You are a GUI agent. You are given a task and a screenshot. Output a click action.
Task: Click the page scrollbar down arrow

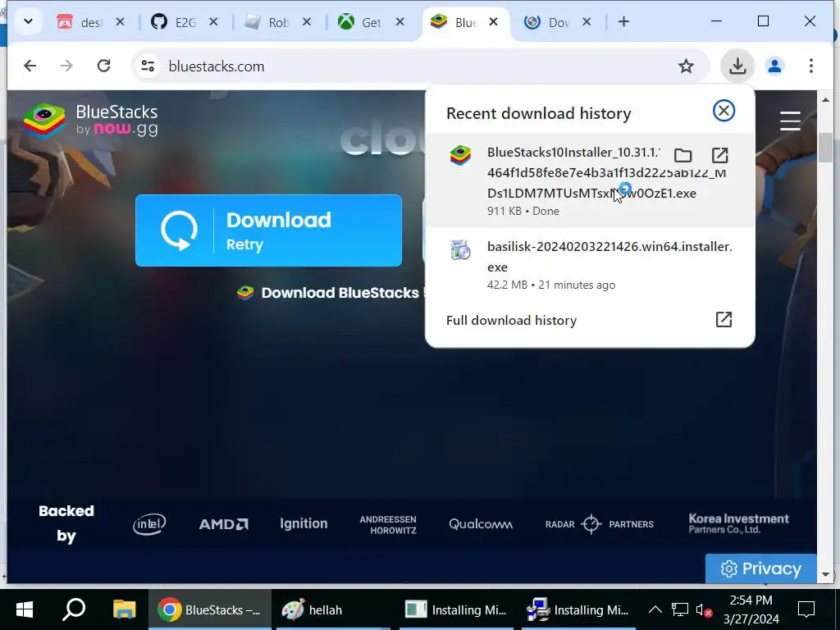coord(825,575)
